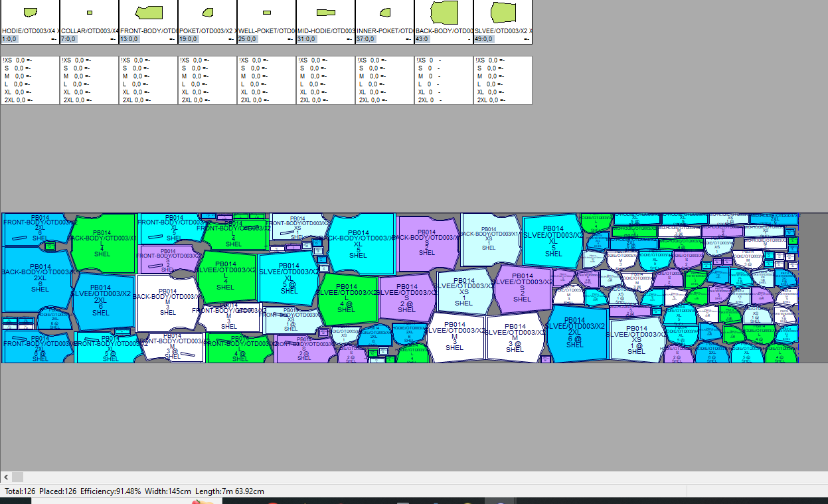Click the COLLAR piece icon
828x504 pixels.
(90, 13)
